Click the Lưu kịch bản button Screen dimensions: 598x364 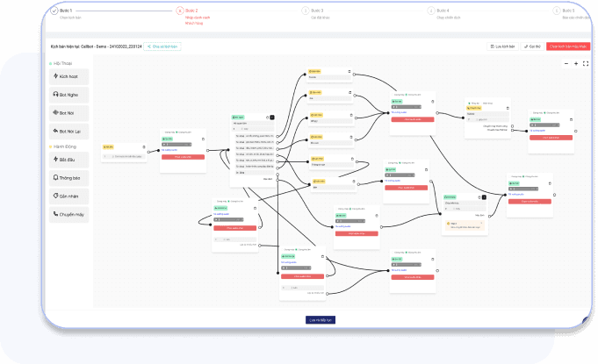[501, 46]
